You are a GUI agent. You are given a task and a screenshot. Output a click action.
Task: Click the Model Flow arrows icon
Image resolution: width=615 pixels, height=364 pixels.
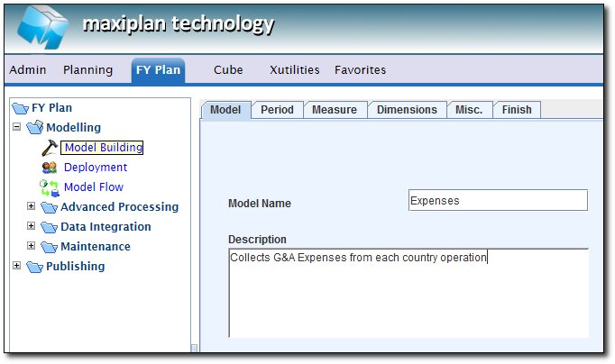[50, 187]
